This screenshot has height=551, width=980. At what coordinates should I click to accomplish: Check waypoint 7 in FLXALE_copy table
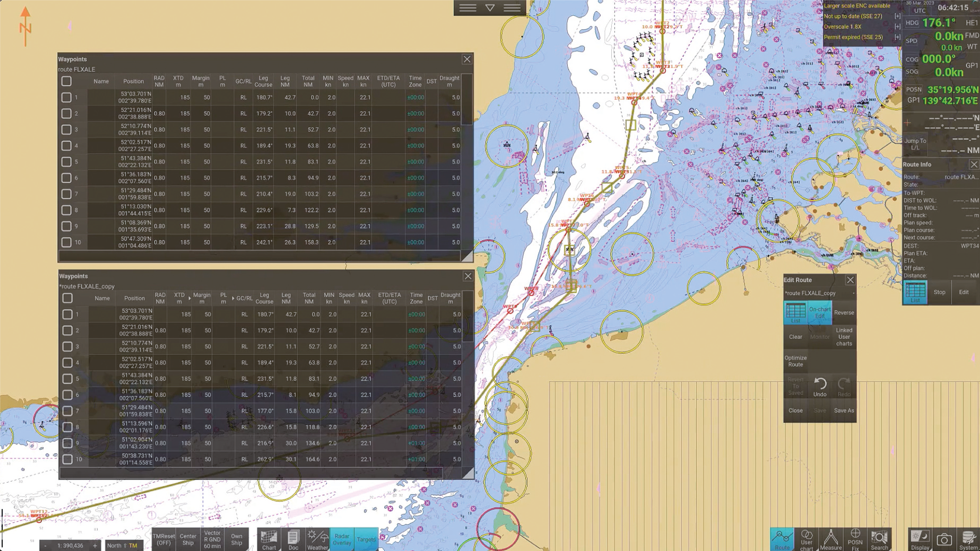coord(67,411)
